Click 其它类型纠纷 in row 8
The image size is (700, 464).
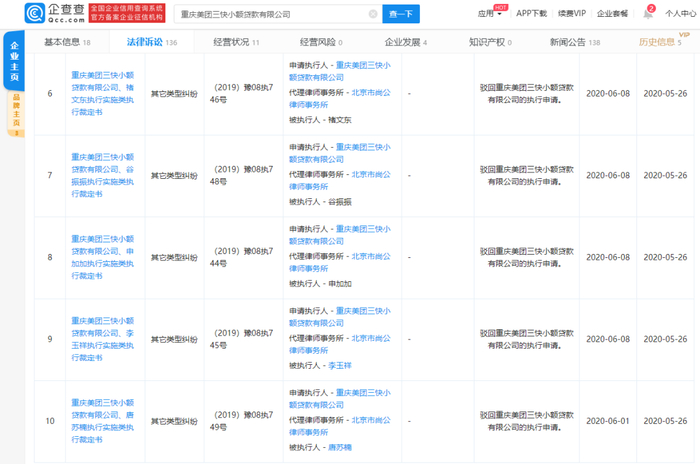(x=174, y=258)
